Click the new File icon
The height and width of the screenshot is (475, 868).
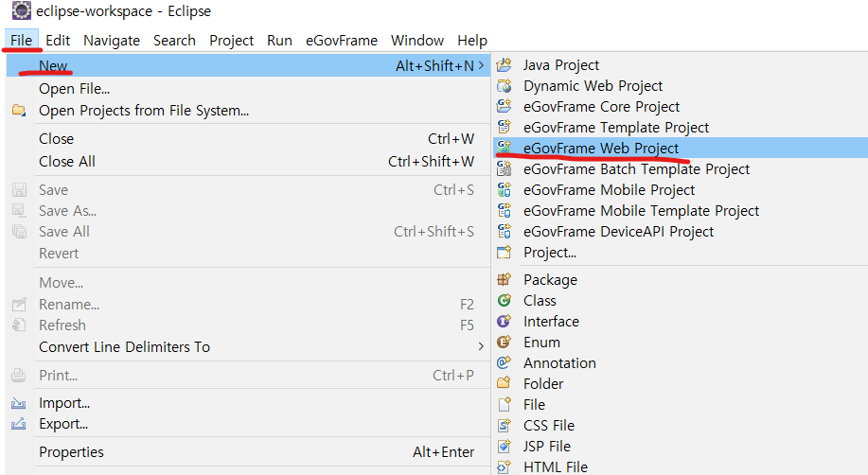coord(504,404)
